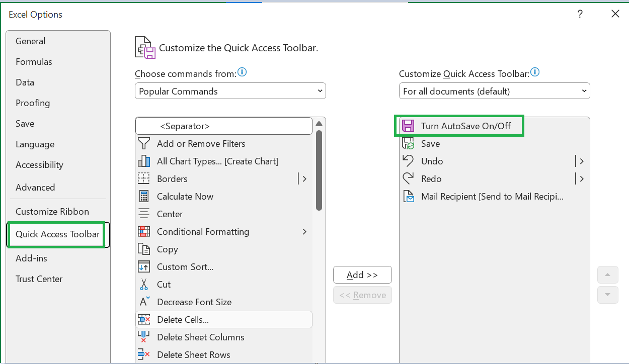The width and height of the screenshot is (629, 364).
Task: Click the help question mark in title bar
Action: point(580,14)
